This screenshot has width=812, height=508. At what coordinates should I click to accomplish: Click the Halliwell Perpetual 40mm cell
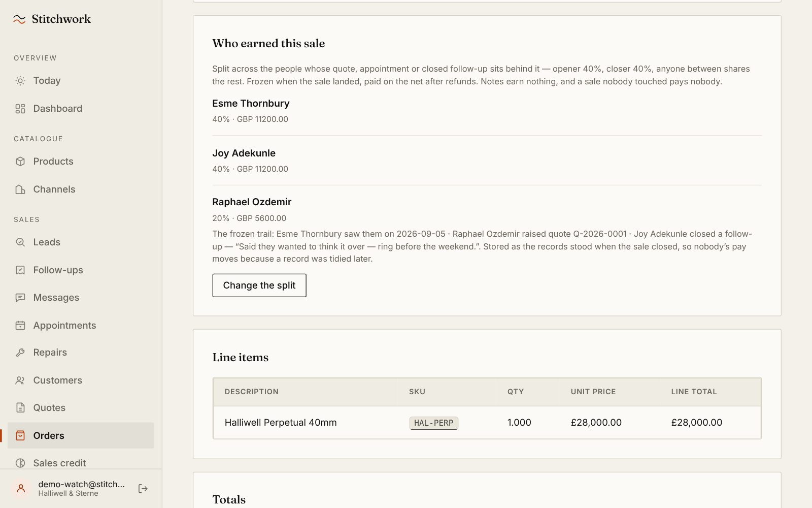pyautogui.click(x=281, y=423)
